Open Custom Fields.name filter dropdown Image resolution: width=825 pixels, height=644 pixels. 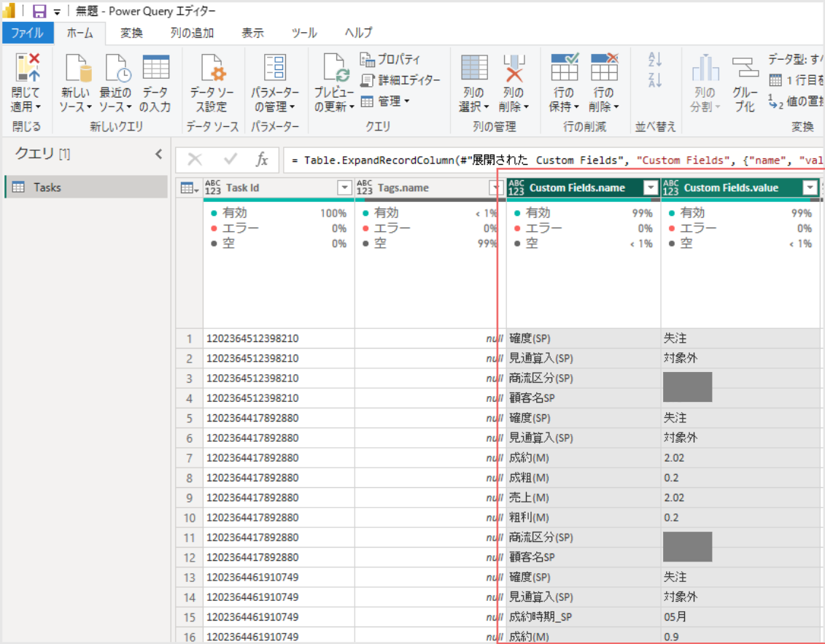point(651,188)
